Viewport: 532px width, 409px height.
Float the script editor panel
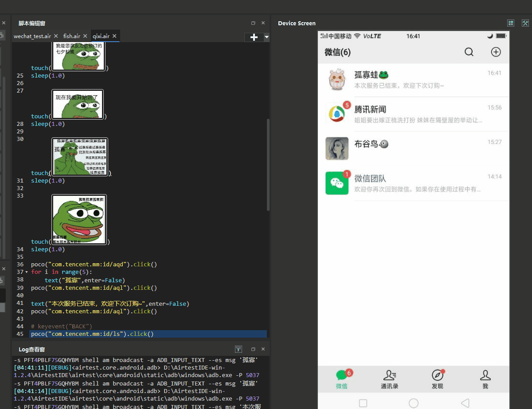(253, 23)
